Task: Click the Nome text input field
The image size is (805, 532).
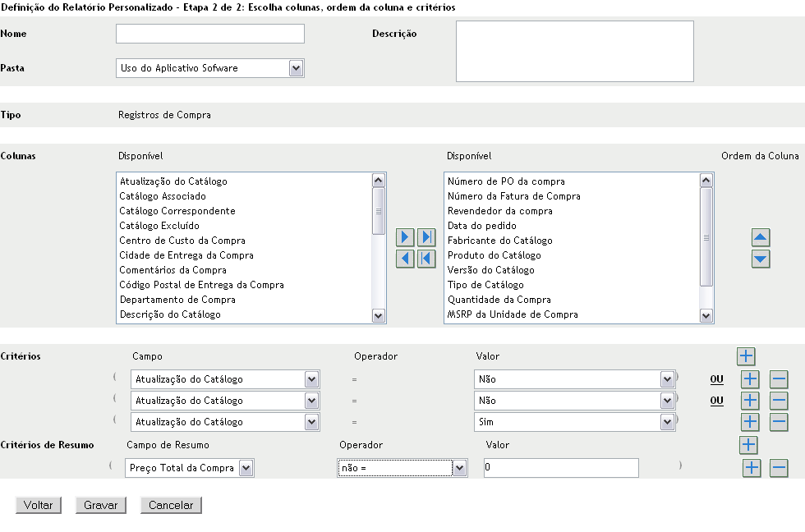Action: [x=210, y=34]
